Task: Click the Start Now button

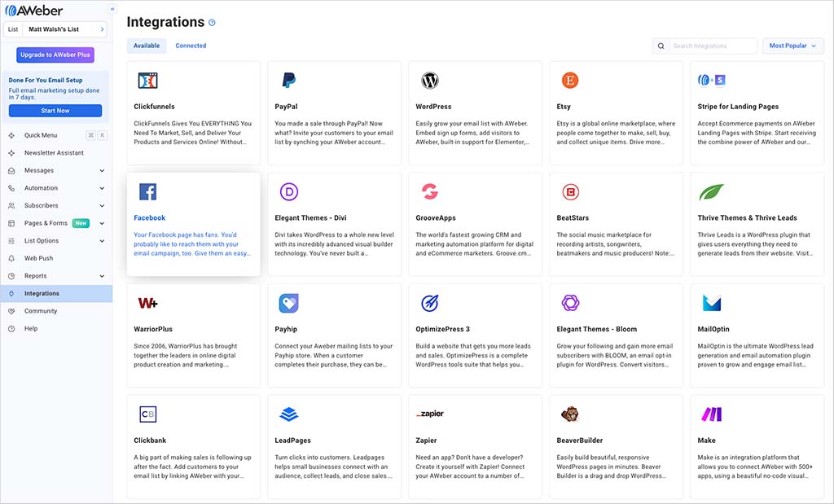Action: point(55,111)
